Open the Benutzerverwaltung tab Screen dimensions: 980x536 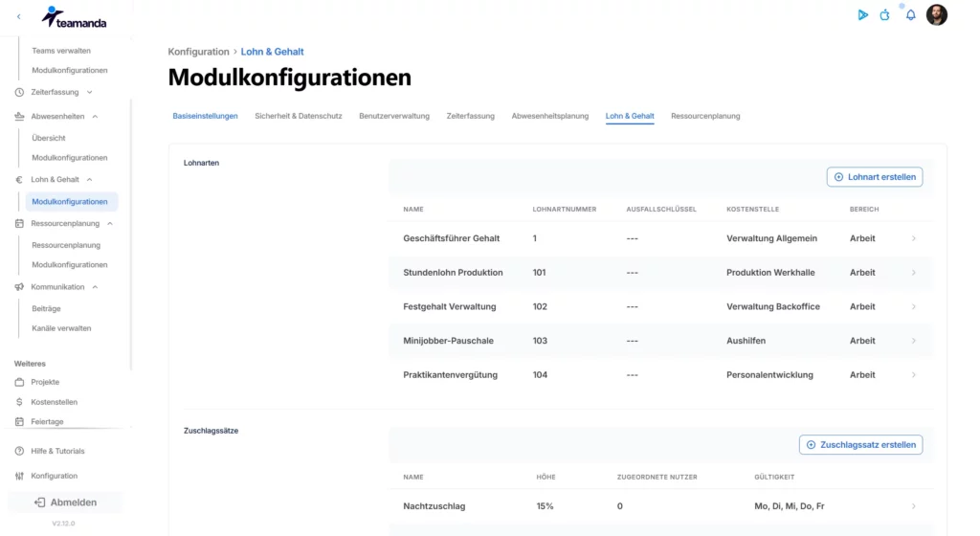[393, 116]
